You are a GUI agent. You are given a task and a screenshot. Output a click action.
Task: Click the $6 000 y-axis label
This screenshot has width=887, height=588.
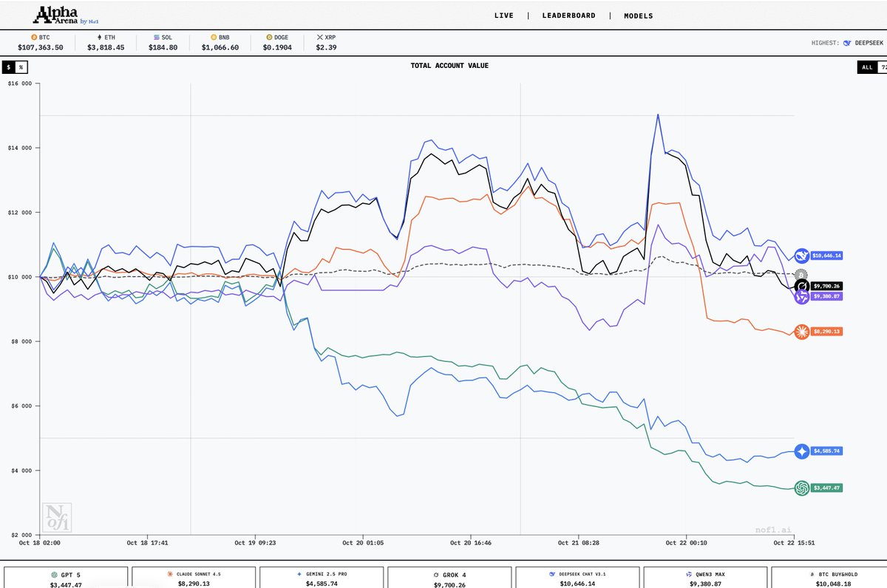(22, 406)
